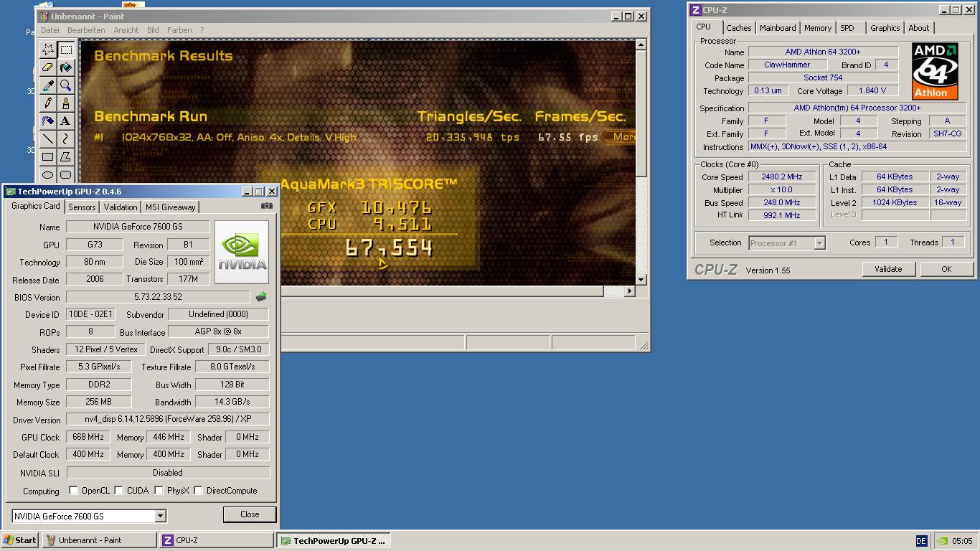The width and height of the screenshot is (980, 551).
Task: Select the Magnifier tool in Paint
Action: [66, 85]
